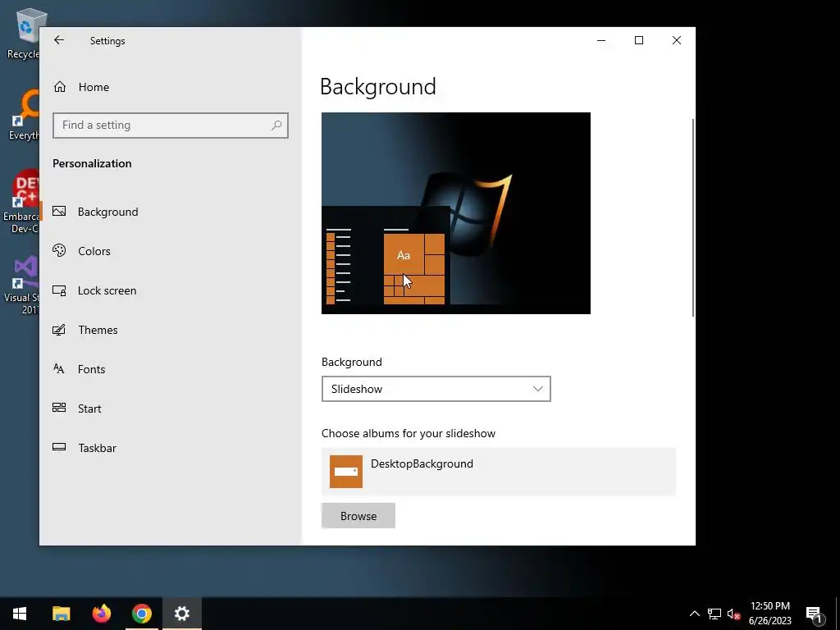Open the clock and date flyout

[x=769, y=614]
